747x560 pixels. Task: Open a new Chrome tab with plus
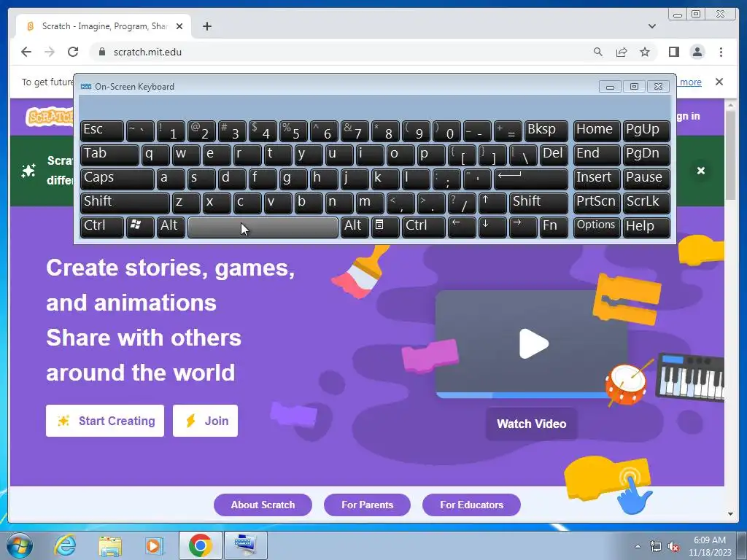(x=206, y=26)
